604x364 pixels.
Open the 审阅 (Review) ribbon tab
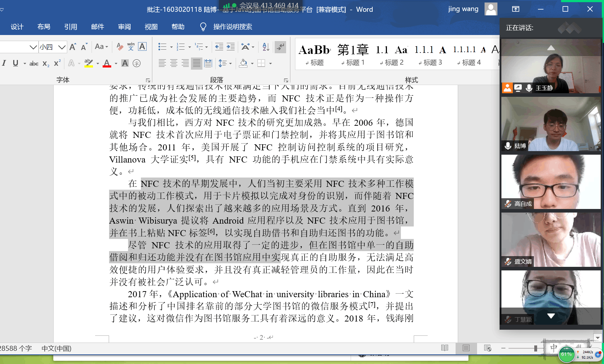[x=124, y=27]
